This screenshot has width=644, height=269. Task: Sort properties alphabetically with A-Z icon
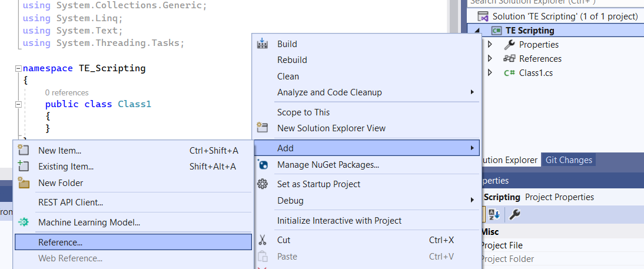click(494, 215)
